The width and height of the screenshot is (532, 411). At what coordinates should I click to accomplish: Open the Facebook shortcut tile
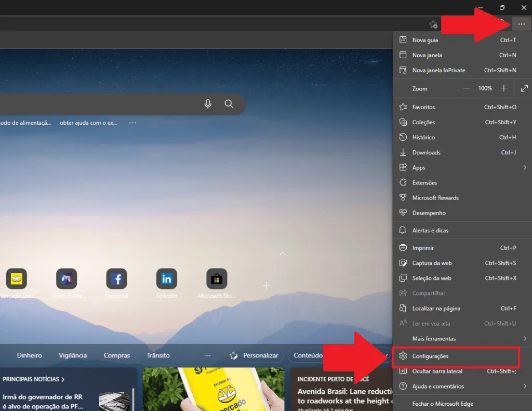tap(116, 279)
